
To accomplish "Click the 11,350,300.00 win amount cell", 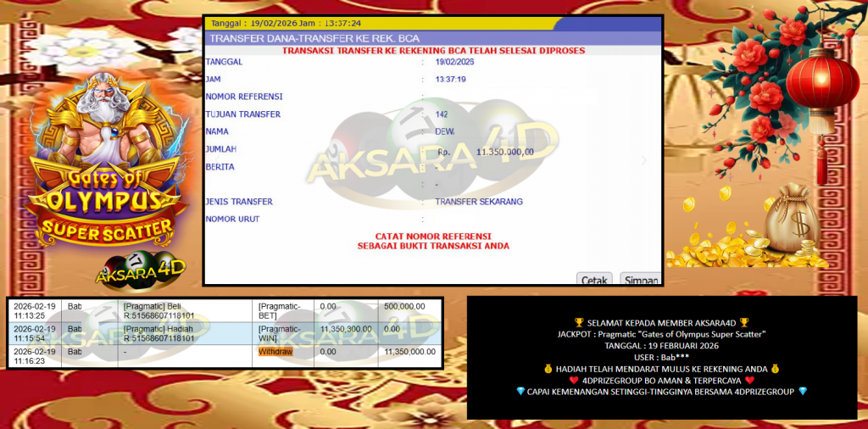I will pos(346,333).
